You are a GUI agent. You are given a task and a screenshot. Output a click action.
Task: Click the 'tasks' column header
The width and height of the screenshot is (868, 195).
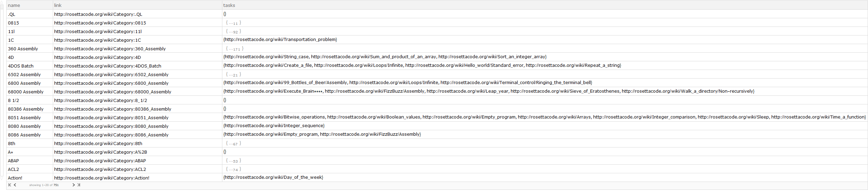[545, 5]
